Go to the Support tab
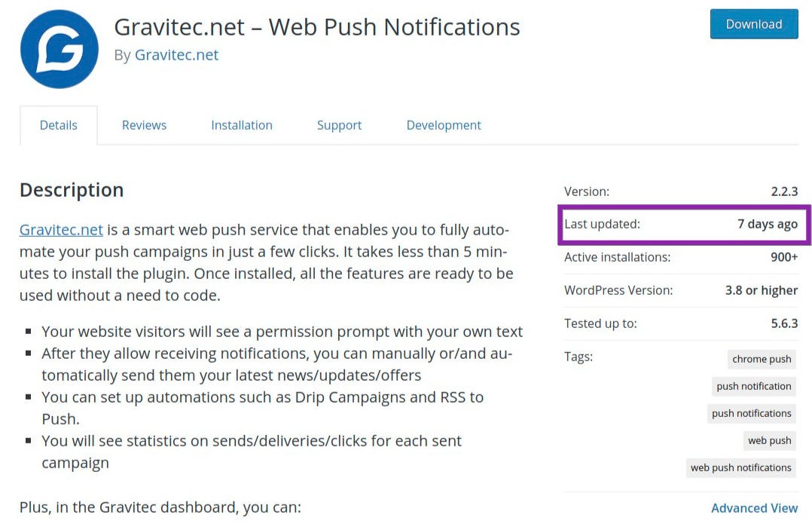Viewport: 812px width, 524px height. point(339,125)
